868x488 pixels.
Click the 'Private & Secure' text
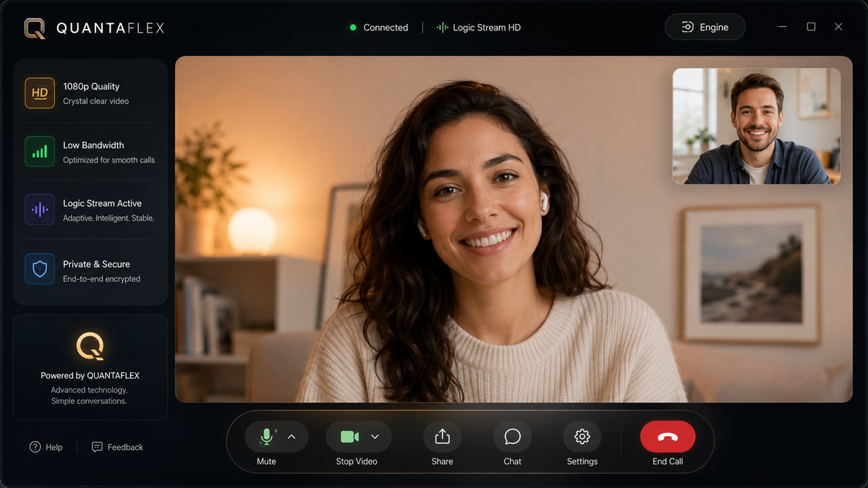click(96, 264)
